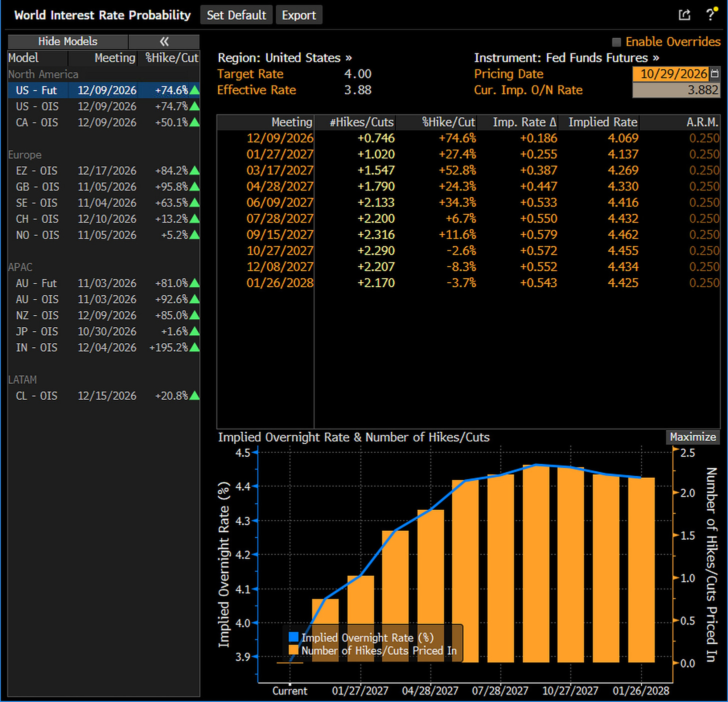Screen dimensions: 728x702
Task: Click the Target Rate label
Action: pyautogui.click(x=250, y=74)
